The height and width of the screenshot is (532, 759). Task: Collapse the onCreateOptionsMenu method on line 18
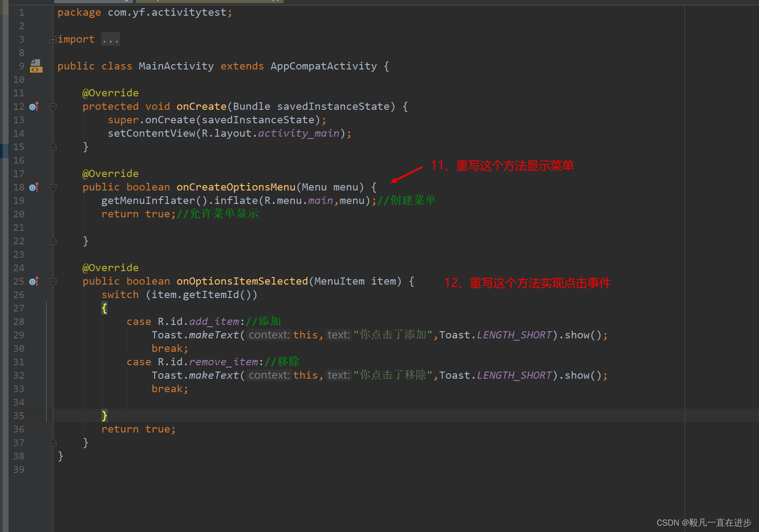click(x=53, y=187)
